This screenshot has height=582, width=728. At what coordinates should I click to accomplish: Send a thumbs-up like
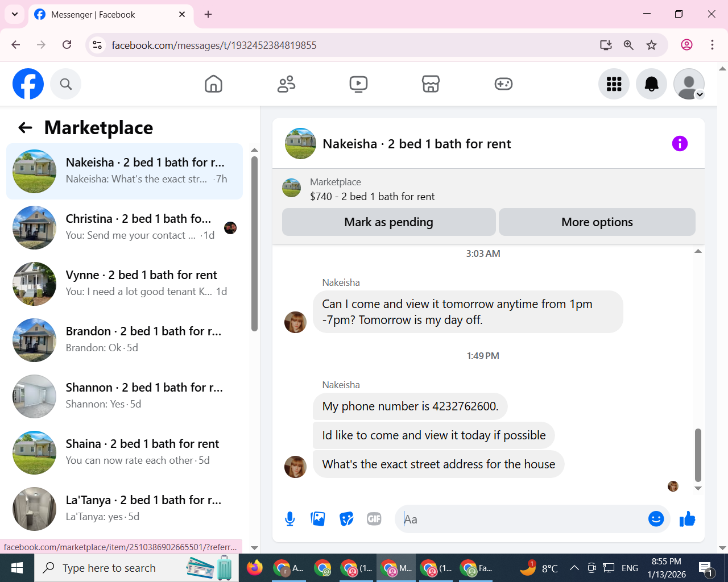688,519
